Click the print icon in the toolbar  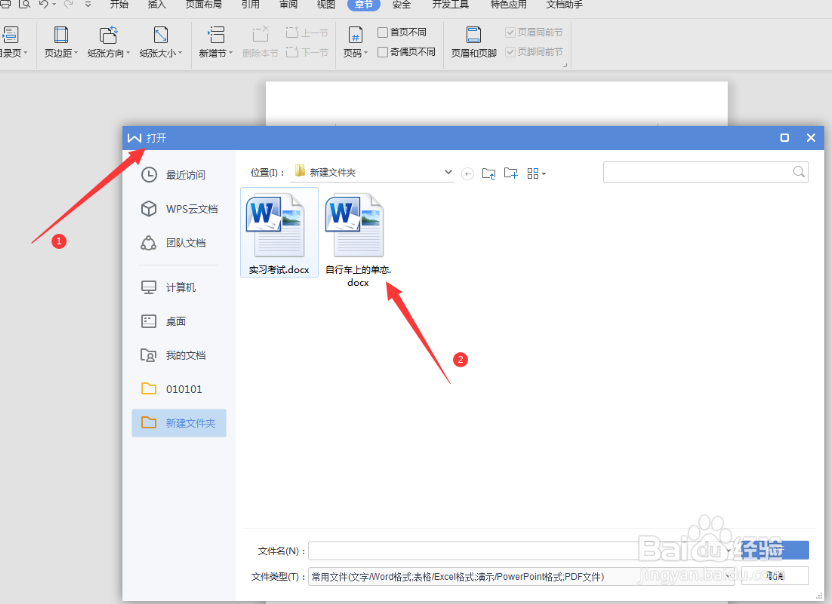point(5,4)
